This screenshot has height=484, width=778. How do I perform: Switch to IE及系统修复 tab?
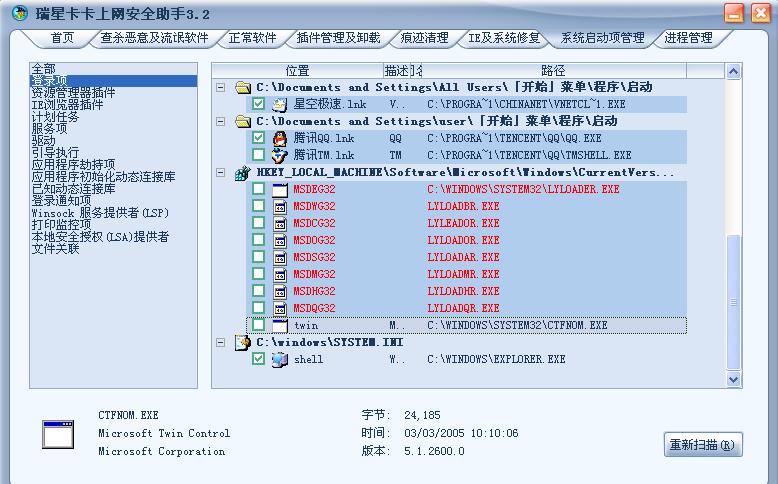pos(504,38)
